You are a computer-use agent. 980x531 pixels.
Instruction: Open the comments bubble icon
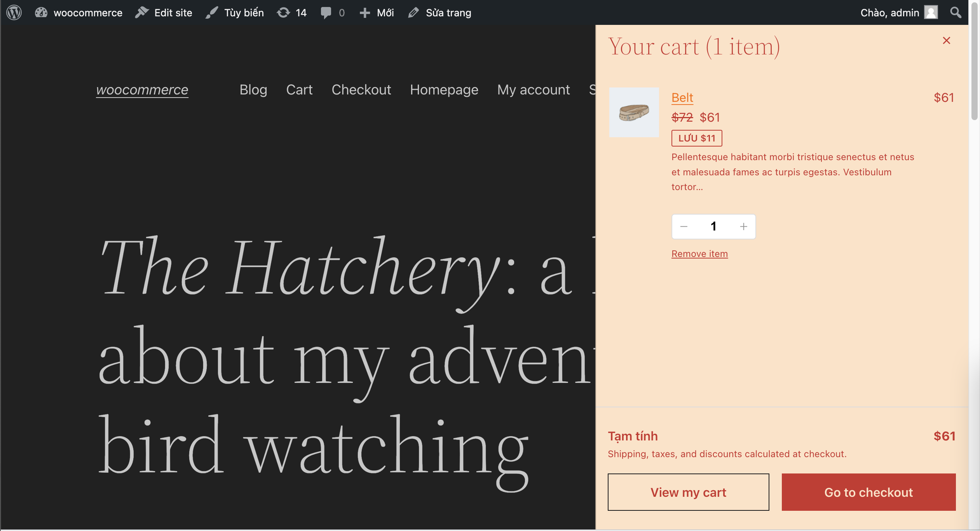326,12
